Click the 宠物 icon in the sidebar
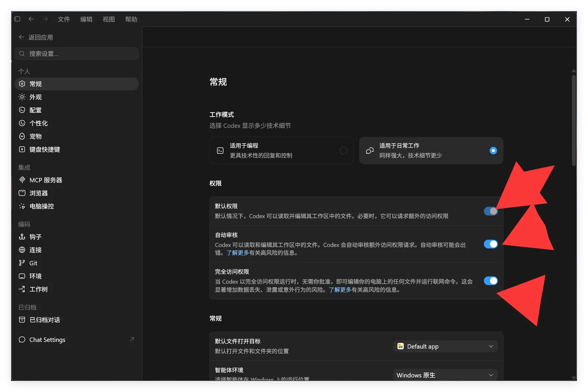 click(x=22, y=136)
